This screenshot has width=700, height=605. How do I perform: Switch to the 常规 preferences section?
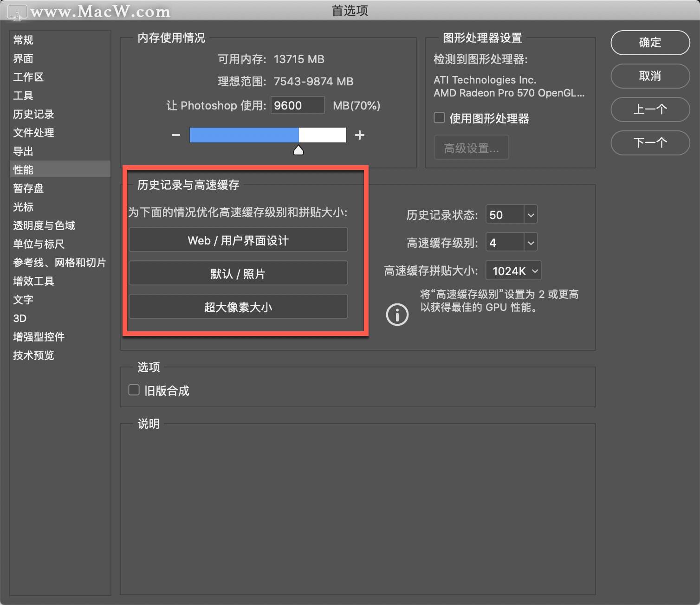[22, 40]
